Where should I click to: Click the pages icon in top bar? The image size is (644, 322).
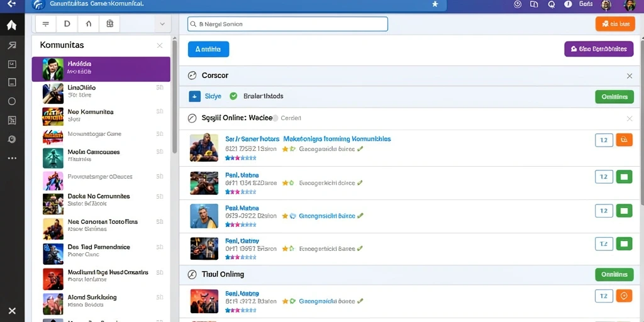coord(534,4)
